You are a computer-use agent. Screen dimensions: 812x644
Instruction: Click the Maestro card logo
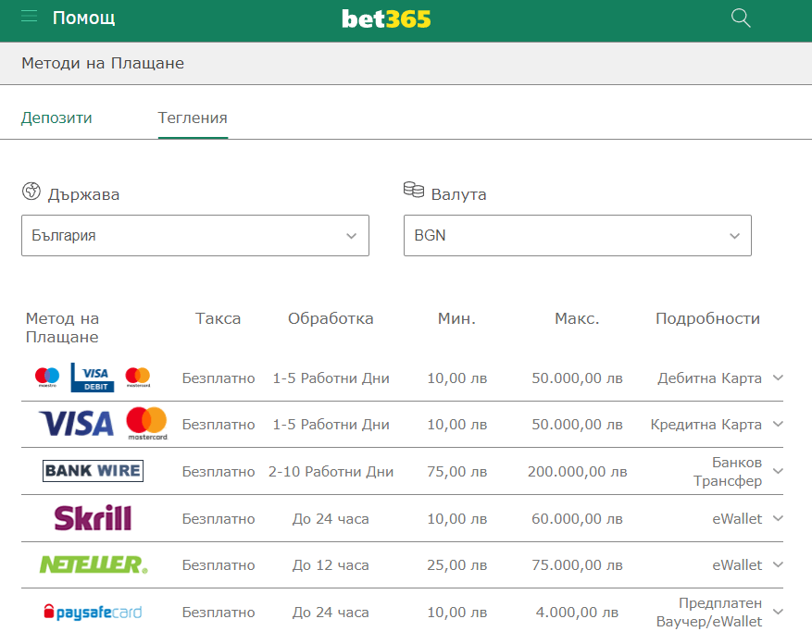[47, 378]
